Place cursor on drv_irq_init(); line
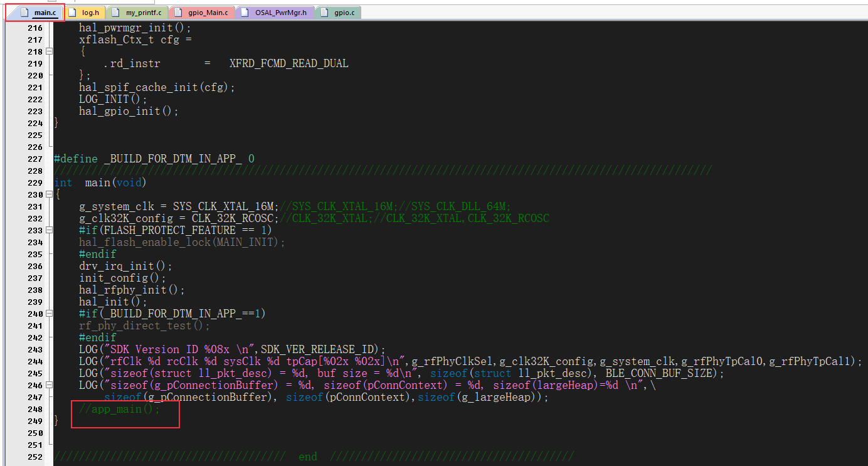Viewport: 868px width, 466px height. (125, 266)
